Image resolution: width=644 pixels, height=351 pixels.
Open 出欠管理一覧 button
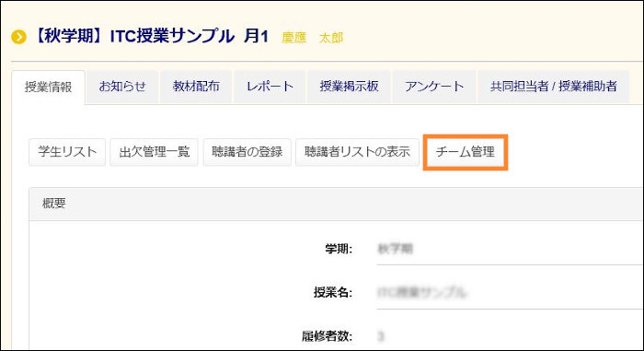tap(154, 152)
